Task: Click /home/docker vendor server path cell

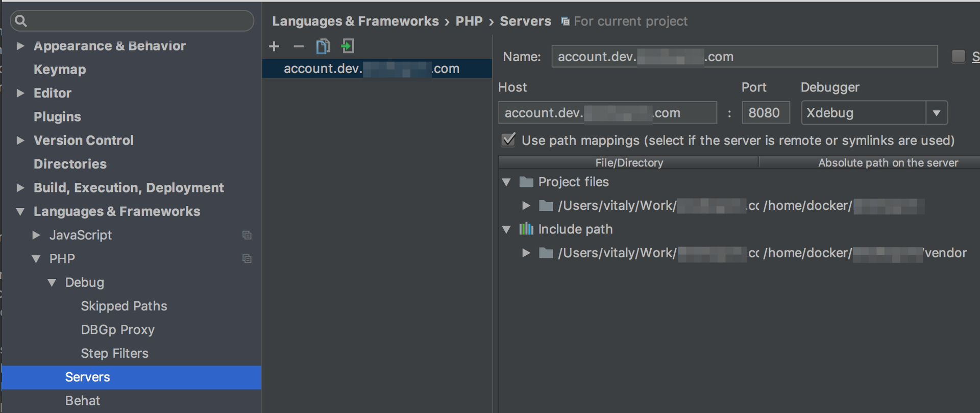Action: (865, 253)
